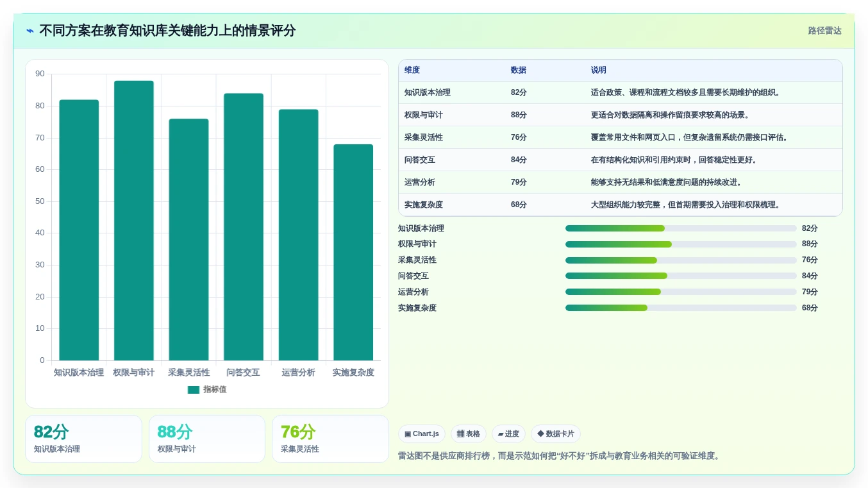This screenshot has height=488, width=868.
Task: Click the 问答交互 progress bar
Action: tap(681, 276)
